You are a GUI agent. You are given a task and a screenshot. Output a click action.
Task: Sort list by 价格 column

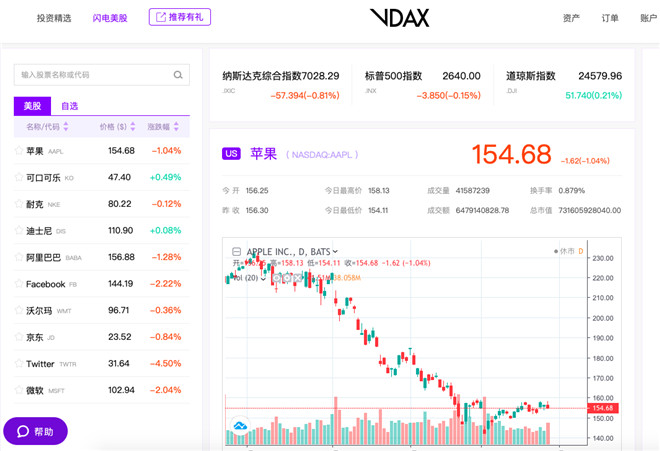(118, 127)
